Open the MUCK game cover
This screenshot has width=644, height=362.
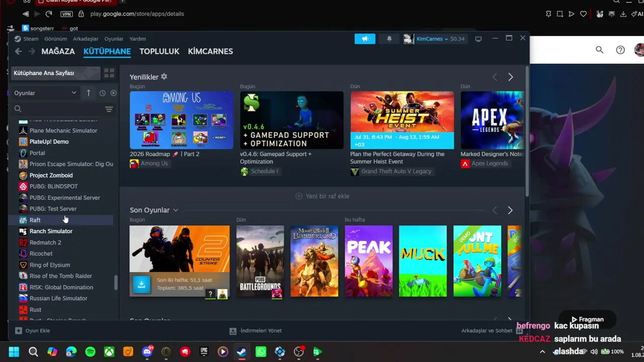pos(423,261)
